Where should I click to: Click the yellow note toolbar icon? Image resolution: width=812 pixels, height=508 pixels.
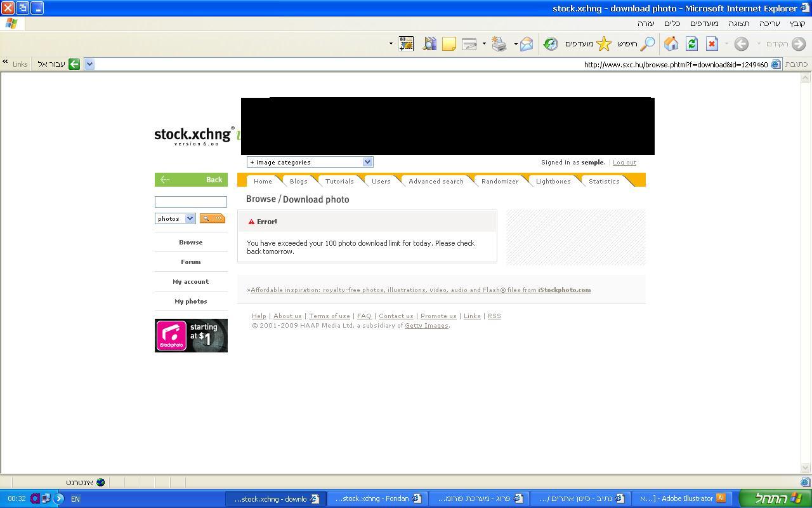449,44
